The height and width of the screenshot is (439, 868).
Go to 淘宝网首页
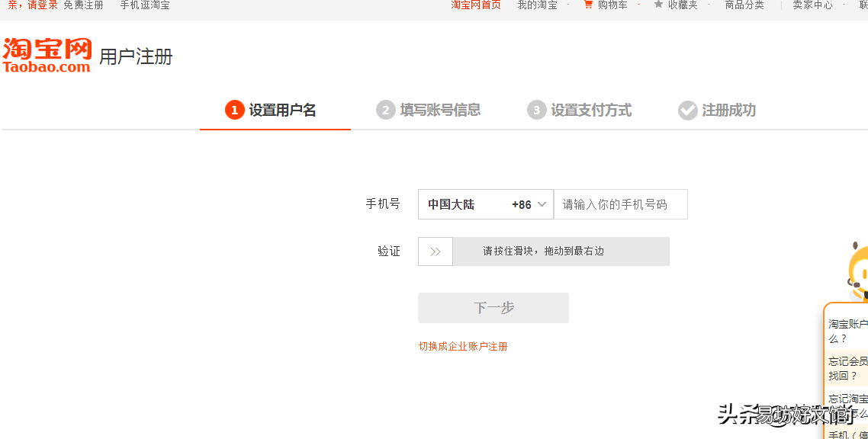[476, 5]
